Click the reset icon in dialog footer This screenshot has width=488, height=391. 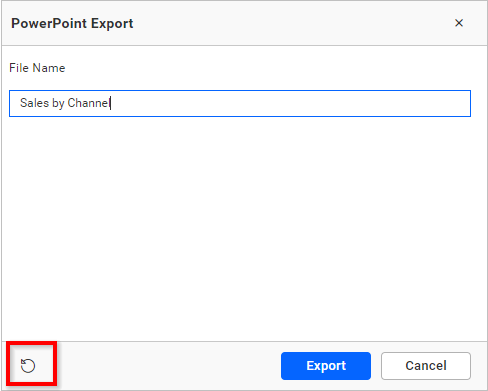click(28, 366)
